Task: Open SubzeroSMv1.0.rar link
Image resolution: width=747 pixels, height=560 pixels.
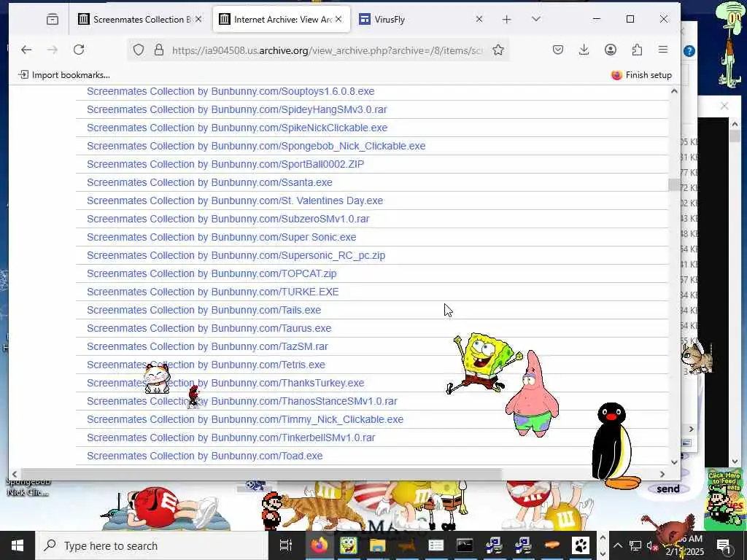Action: [228, 219]
